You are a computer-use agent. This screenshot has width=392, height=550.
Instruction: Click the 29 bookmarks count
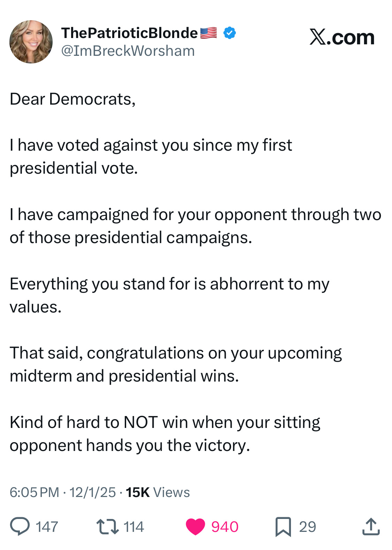(x=307, y=527)
